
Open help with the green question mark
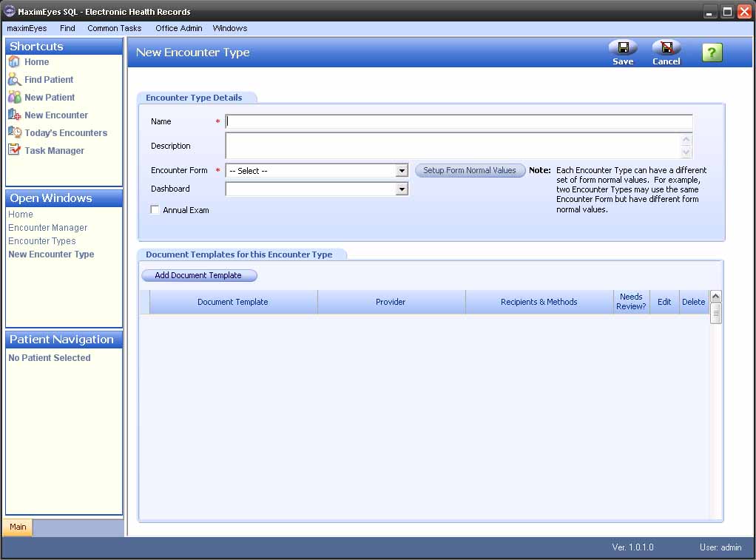coord(712,53)
